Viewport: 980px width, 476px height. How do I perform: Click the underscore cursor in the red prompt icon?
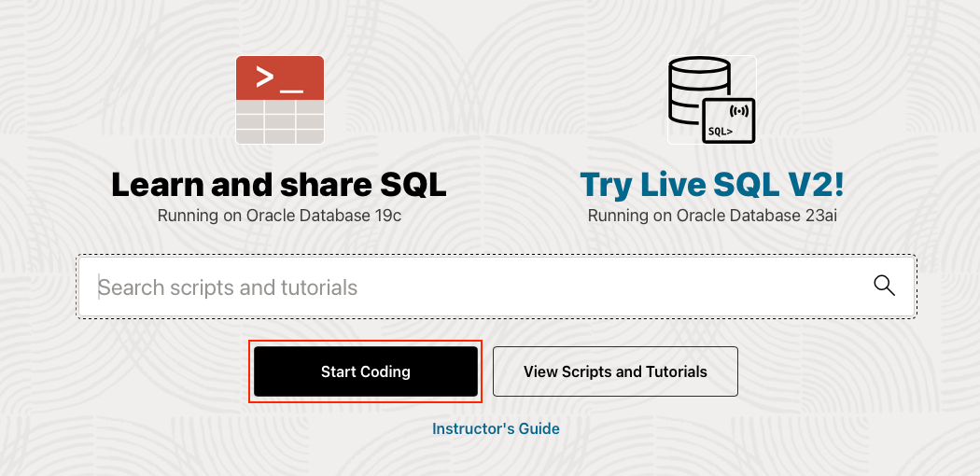tap(291, 91)
